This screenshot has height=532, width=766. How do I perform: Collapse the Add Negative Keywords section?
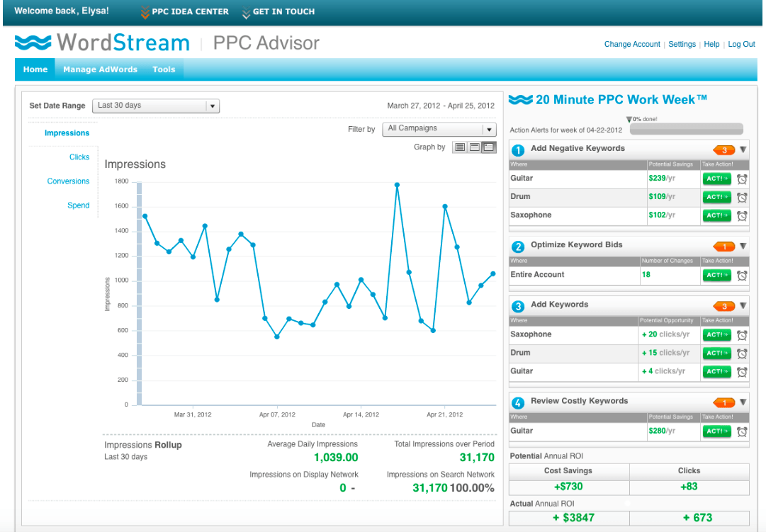(743, 149)
